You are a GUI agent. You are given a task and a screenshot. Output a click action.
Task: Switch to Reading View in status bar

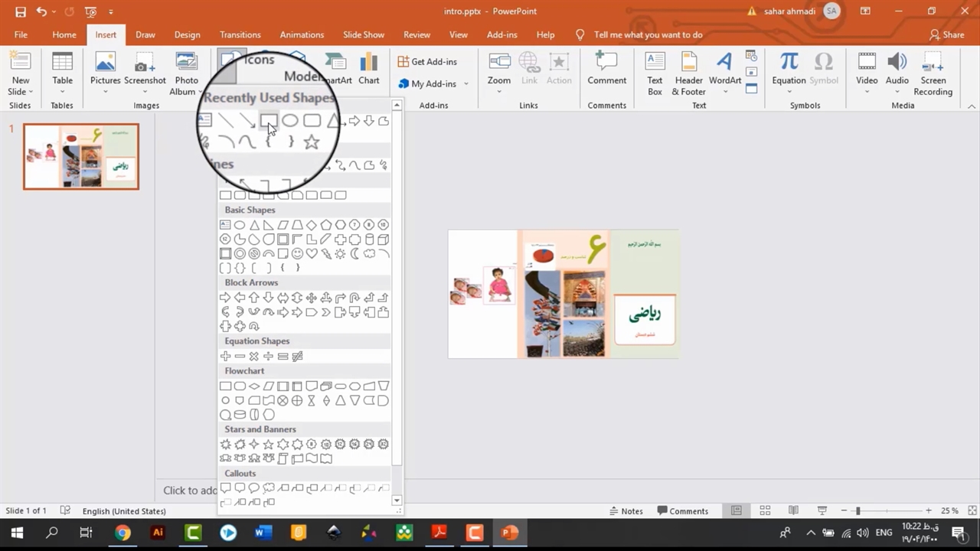[x=793, y=511]
